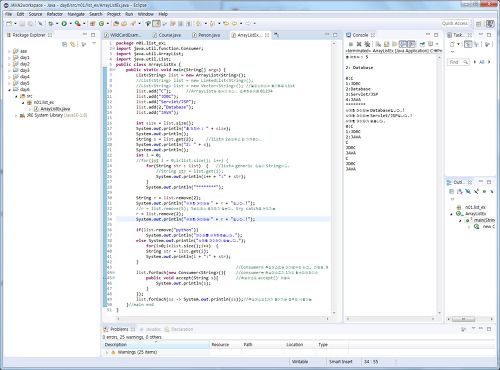Screen dimensions: 500x370
Task: Switch to Java perspective icon
Action: 490,24
